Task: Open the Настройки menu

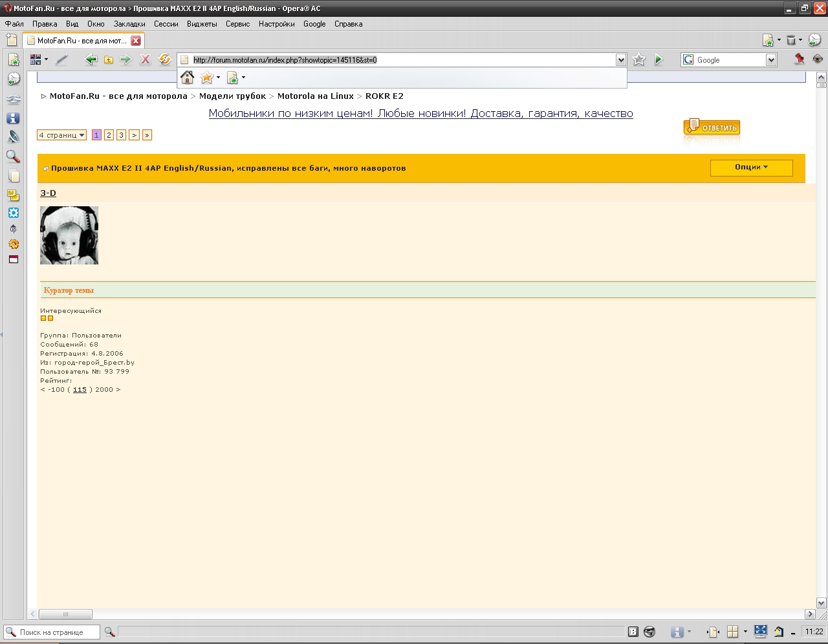Action: tap(276, 24)
